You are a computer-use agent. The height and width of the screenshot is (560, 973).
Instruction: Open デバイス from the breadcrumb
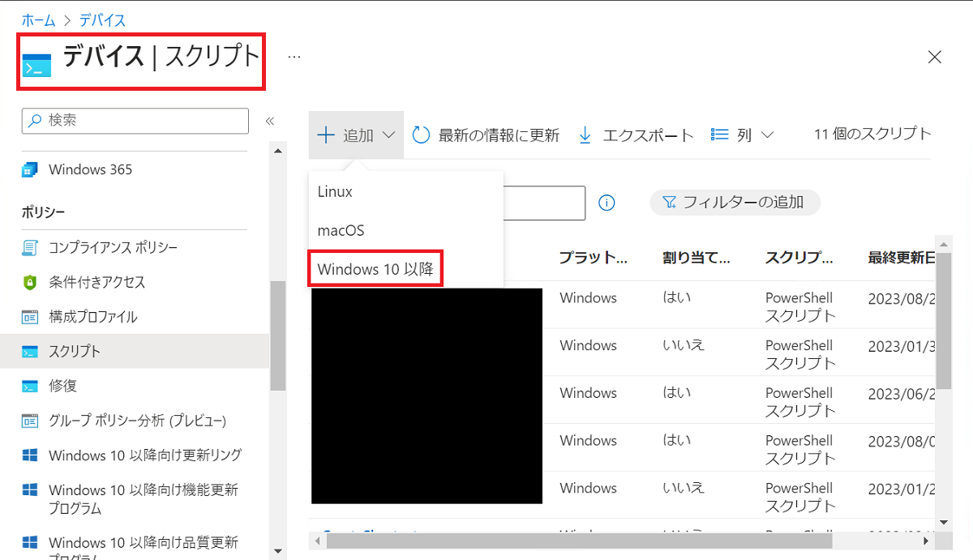point(101,19)
